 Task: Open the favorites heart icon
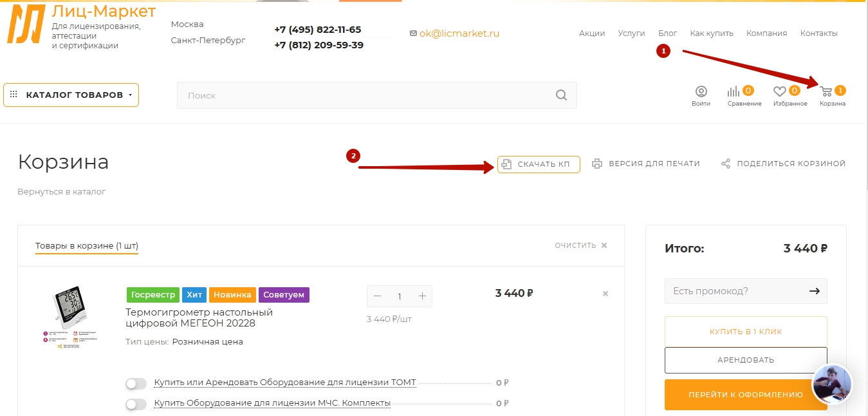click(x=780, y=91)
